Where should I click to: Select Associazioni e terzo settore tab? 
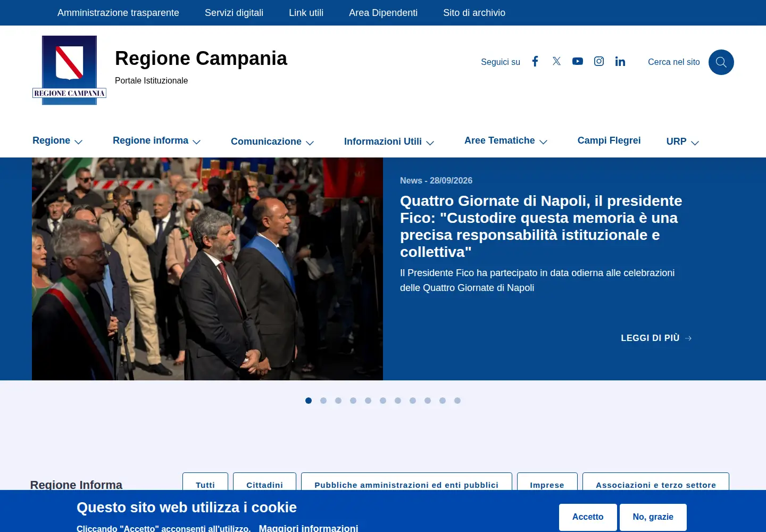[x=655, y=482]
